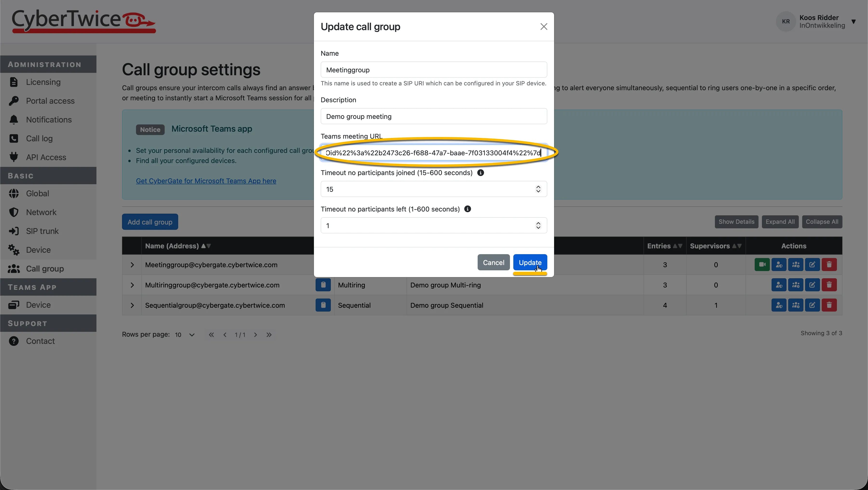Open the supervisors icon for the Sequentialgroup row
868x490 pixels.
pos(779,305)
